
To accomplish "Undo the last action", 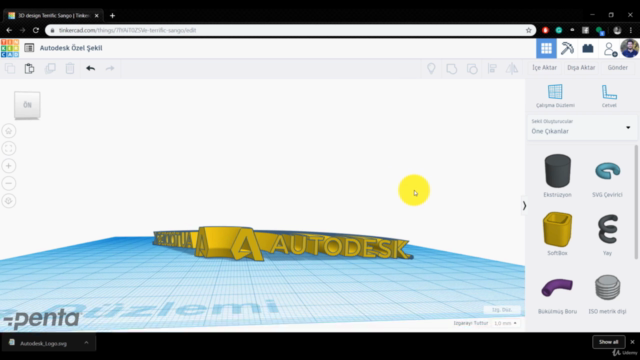I will 90,68.
